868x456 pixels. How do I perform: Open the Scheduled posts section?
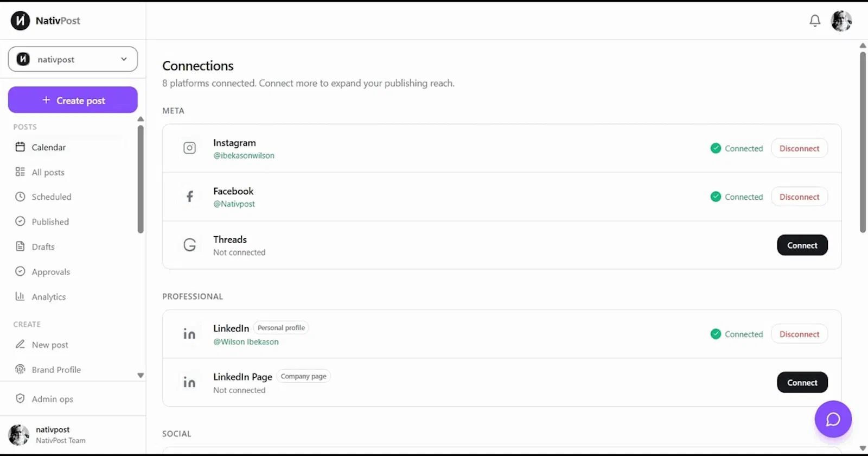point(52,197)
